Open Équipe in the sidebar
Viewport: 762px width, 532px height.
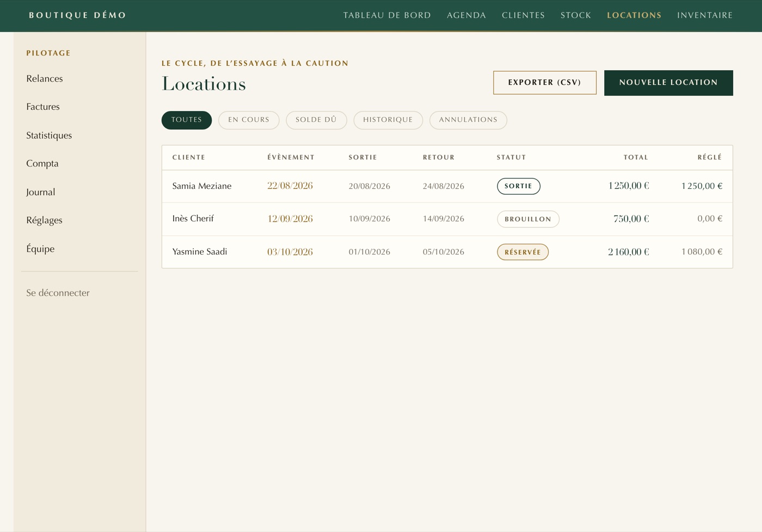pos(40,249)
